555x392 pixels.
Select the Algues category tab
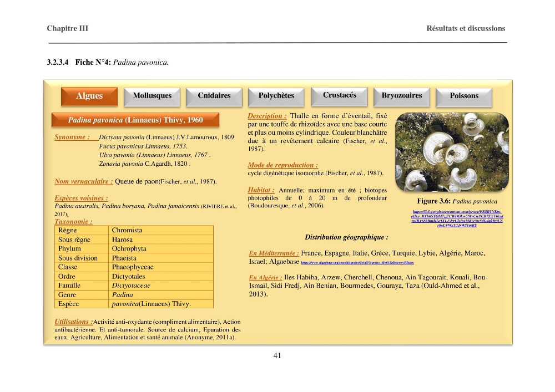click(x=89, y=96)
